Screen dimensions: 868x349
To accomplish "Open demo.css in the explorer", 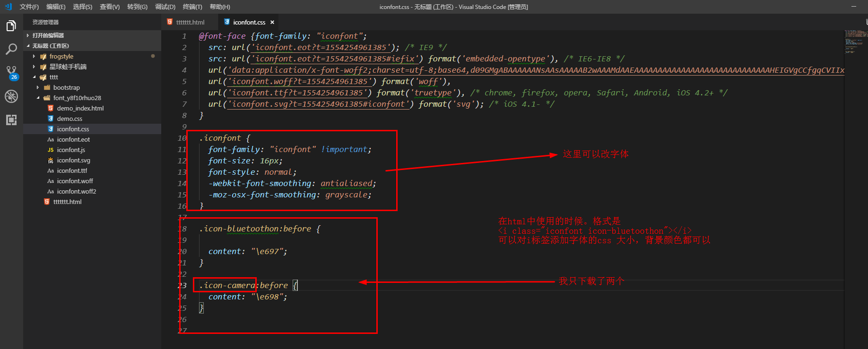I will pos(92,119).
